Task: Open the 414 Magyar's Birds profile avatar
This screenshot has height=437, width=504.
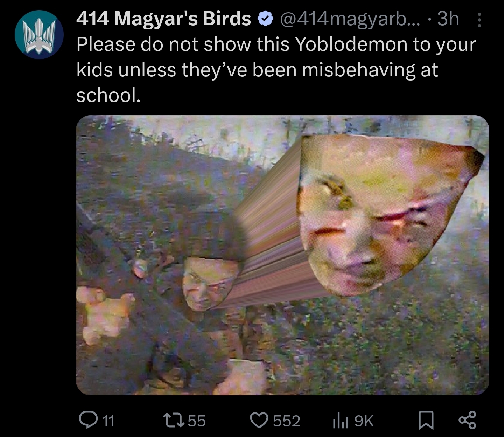Action: 39,35
